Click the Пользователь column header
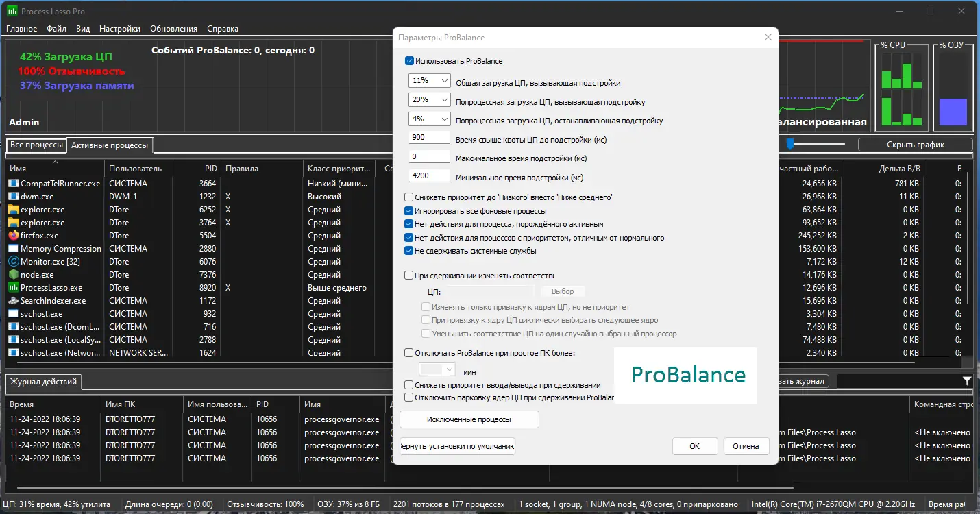Screen dimensions: 980x514 click(x=139, y=169)
